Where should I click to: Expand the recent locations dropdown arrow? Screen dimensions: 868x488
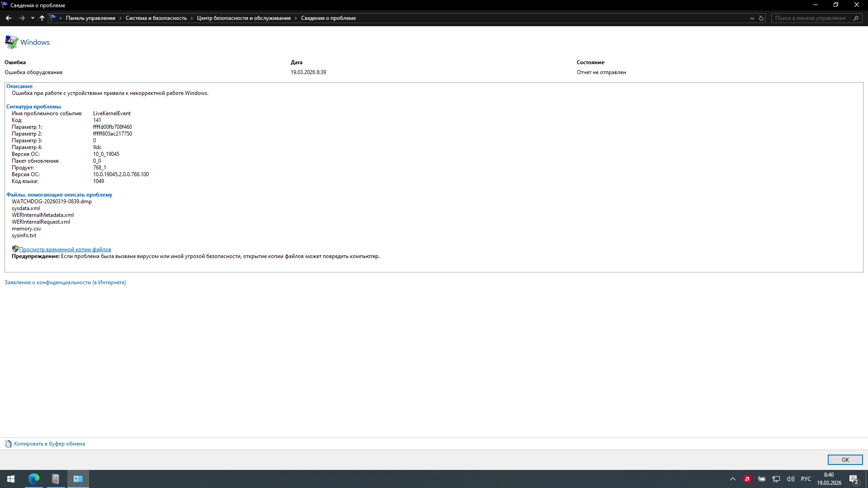(33, 18)
